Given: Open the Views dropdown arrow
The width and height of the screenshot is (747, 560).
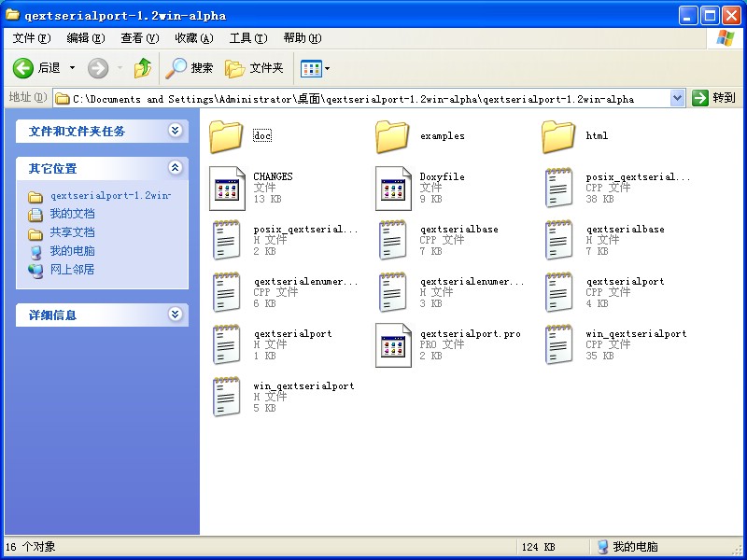Looking at the screenshot, I should pyautogui.click(x=328, y=68).
